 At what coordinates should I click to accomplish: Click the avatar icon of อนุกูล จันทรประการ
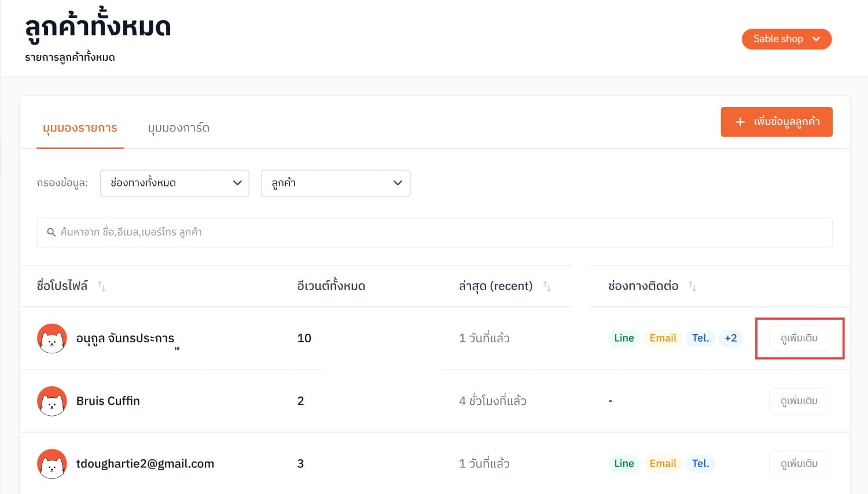point(52,338)
